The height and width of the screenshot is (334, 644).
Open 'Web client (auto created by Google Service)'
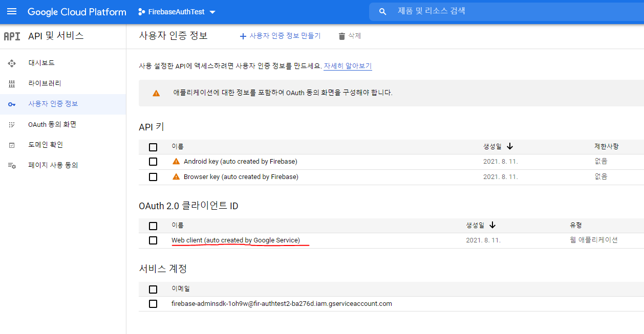(235, 240)
